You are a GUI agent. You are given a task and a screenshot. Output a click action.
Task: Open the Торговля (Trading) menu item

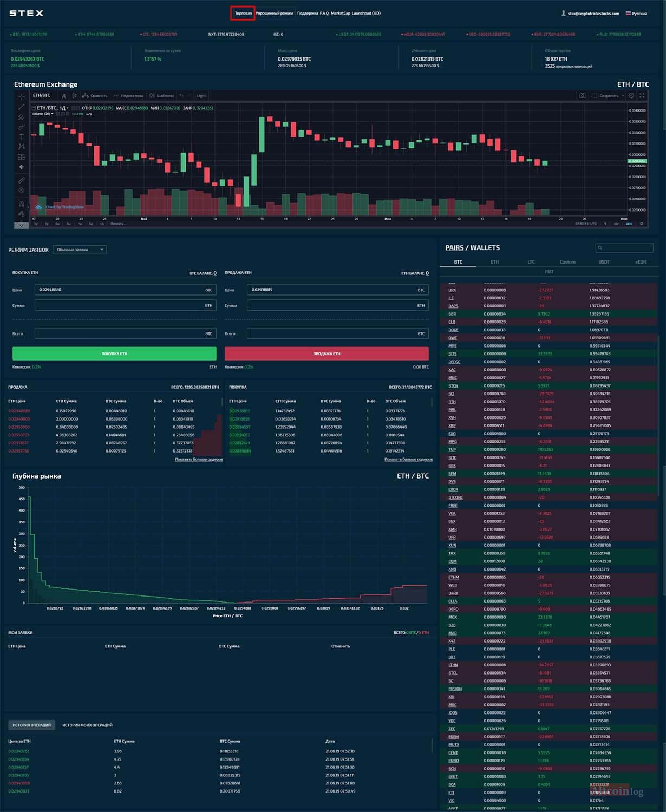[x=243, y=14]
